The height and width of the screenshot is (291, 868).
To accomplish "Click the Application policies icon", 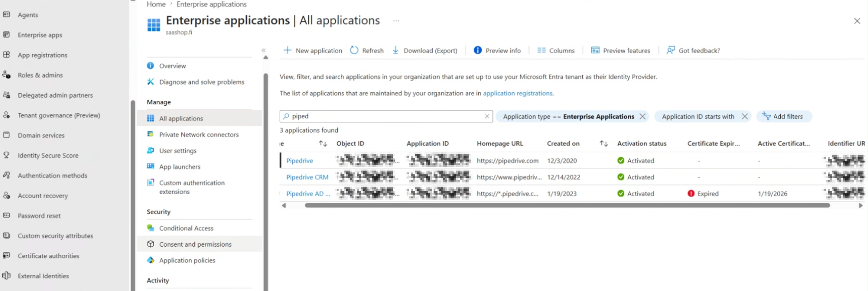I will (x=151, y=260).
